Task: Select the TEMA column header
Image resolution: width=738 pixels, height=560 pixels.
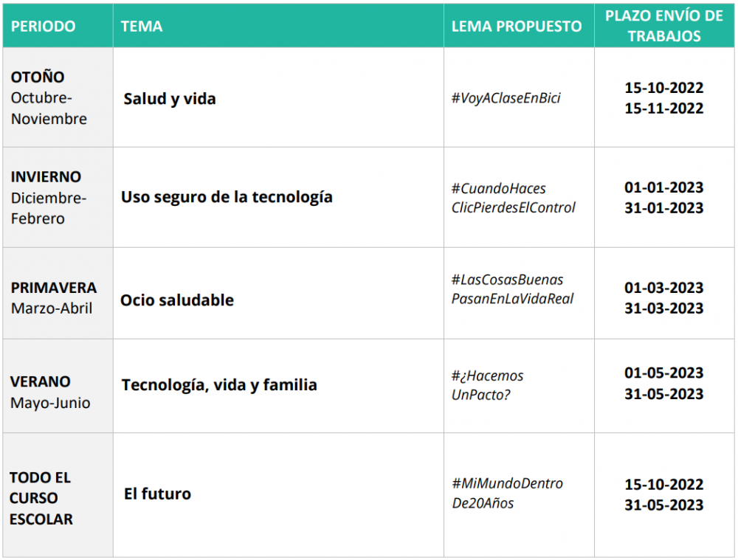Action: click(x=142, y=27)
